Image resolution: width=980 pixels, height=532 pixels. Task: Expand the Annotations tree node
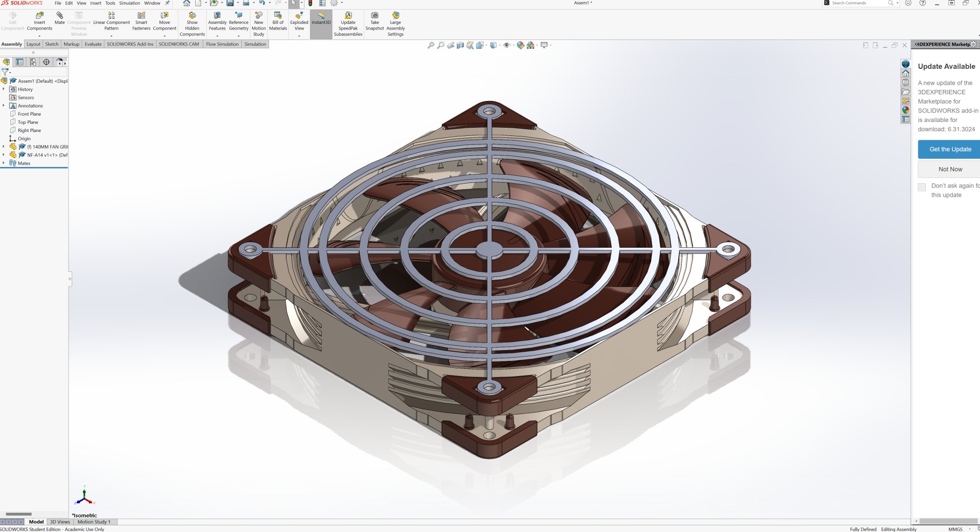pyautogui.click(x=3, y=106)
